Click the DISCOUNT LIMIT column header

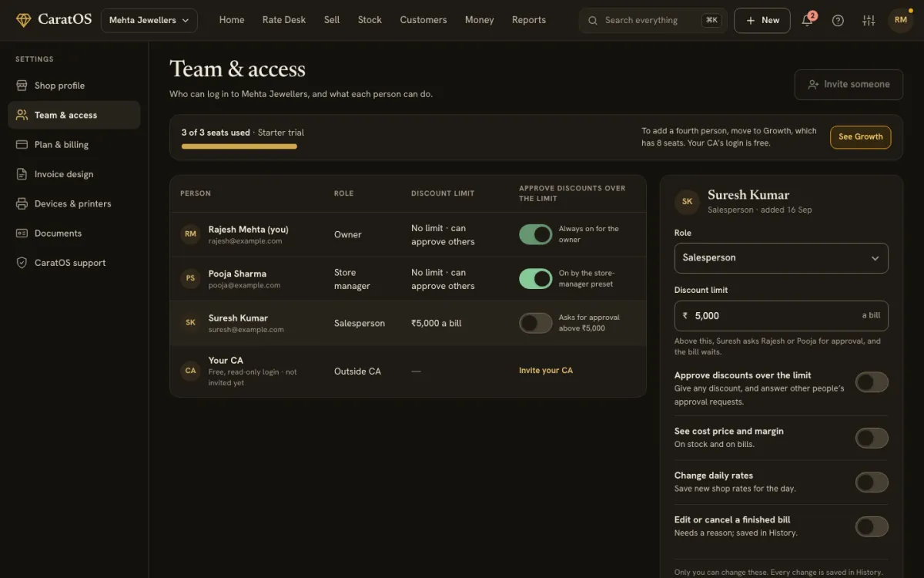(x=443, y=193)
